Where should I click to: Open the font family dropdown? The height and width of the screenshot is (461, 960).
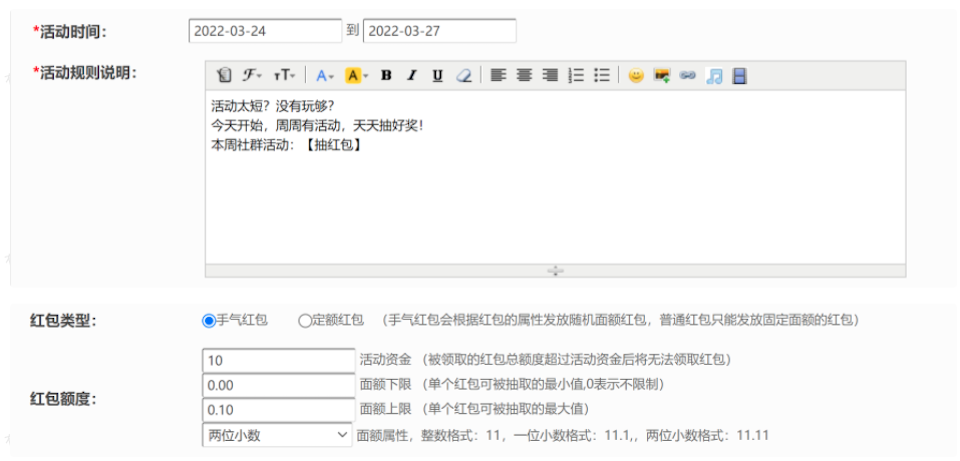pos(254,76)
